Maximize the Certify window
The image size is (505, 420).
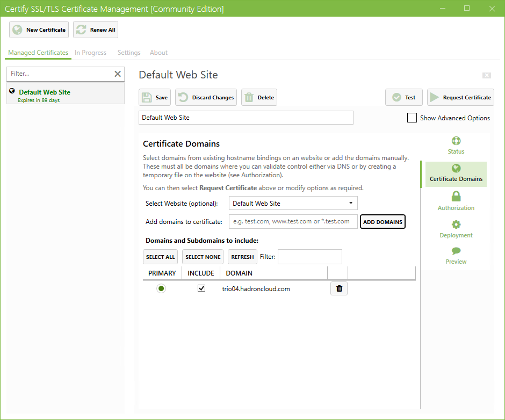(x=467, y=9)
